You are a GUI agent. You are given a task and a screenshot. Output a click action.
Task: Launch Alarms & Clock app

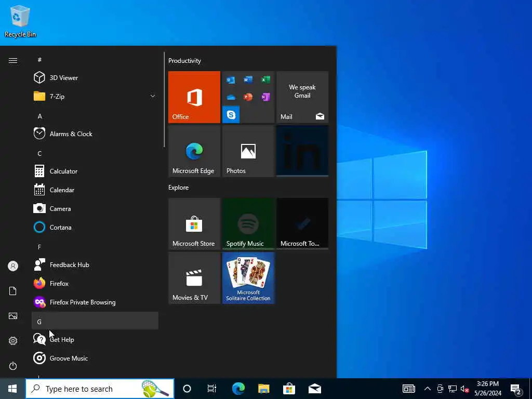click(x=95, y=134)
